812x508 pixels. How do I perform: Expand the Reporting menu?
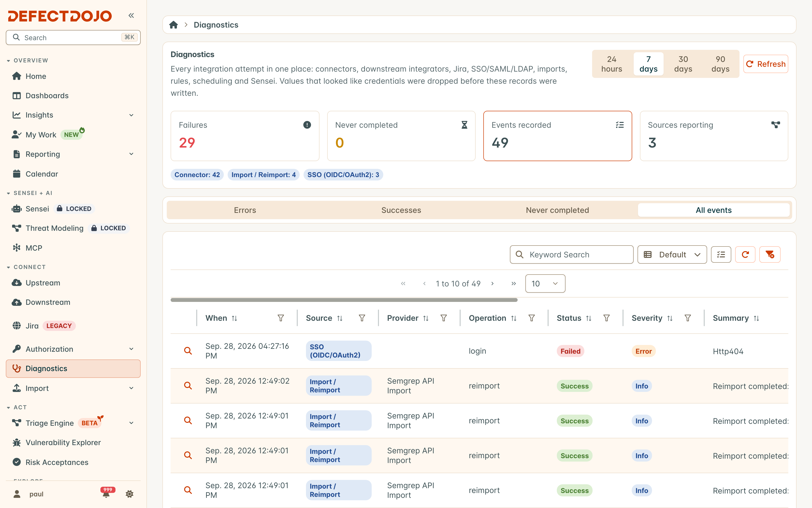(x=131, y=154)
